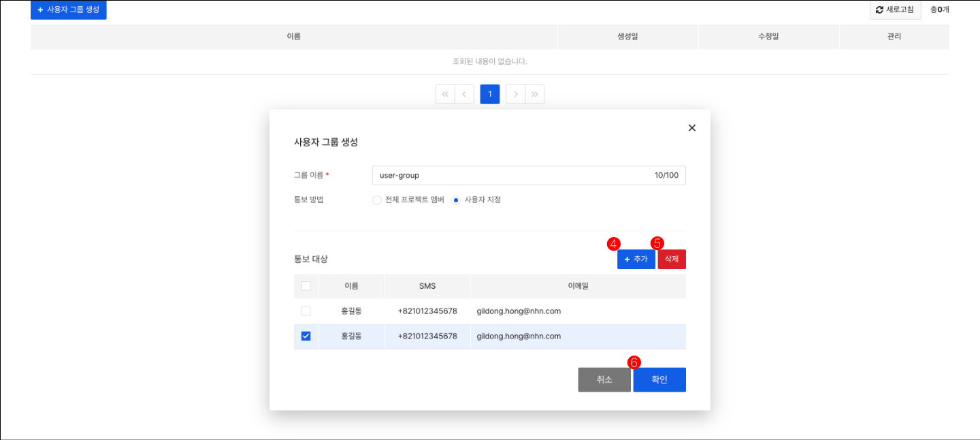Go to previous page chevron
The width and height of the screenshot is (980, 440).
tap(464, 94)
